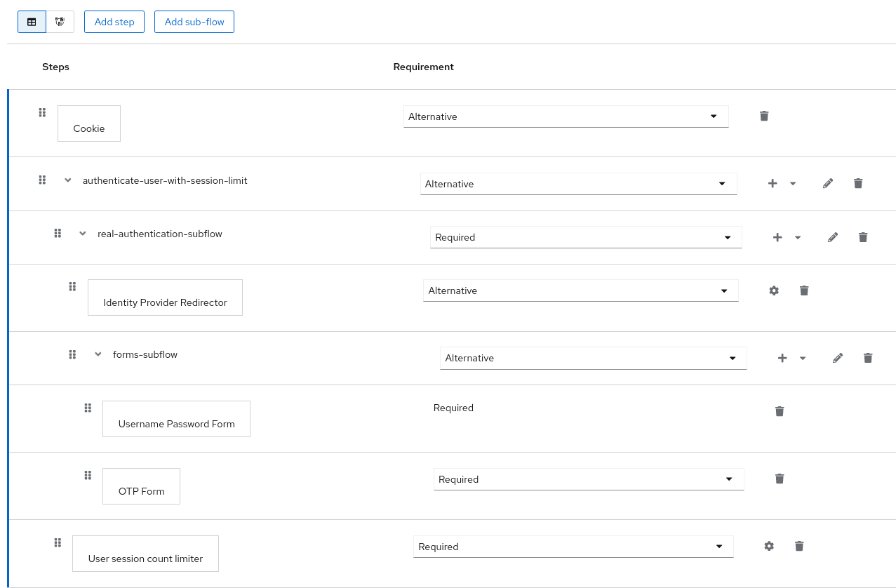The image size is (896, 588).
Task: Switch to the table view
Action: click(32, 22)
